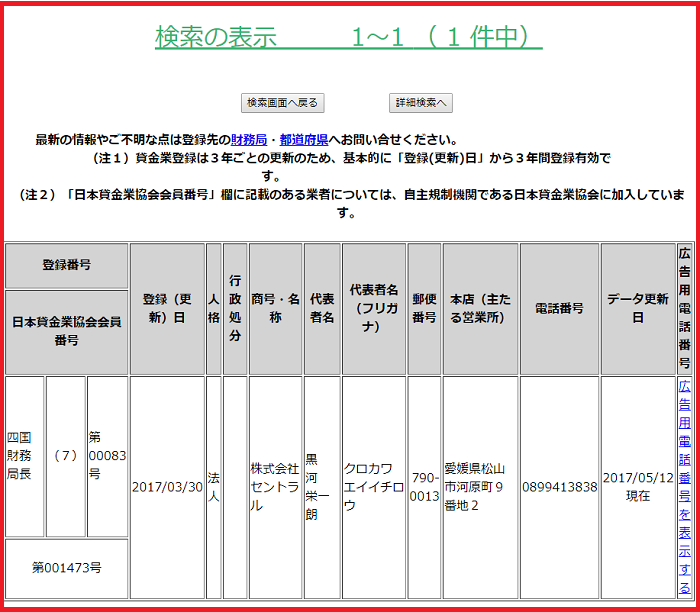Click the 郵便番号 column header
The image size is (700, 612).
tap(425, 308)
